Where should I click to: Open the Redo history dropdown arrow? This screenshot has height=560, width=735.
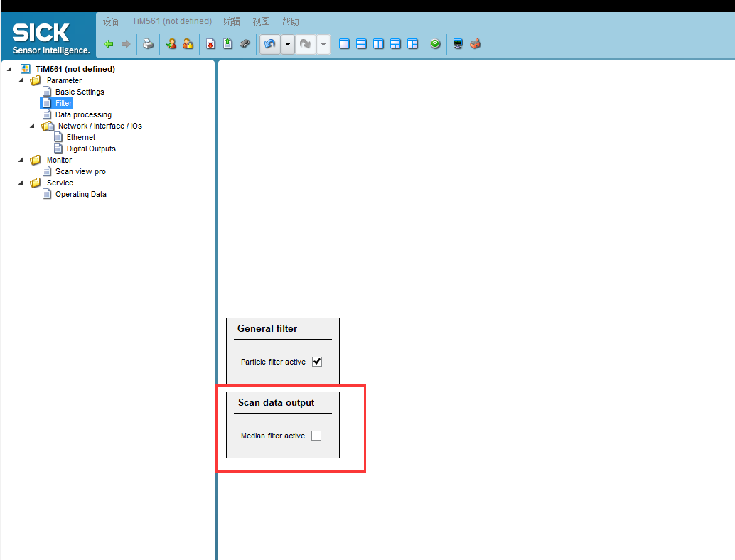pos(323,43)
